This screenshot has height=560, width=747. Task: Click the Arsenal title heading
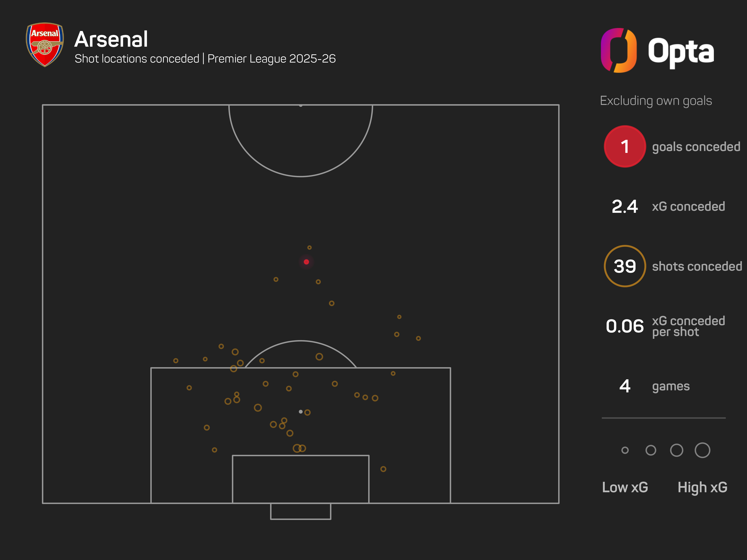point(111,39)
